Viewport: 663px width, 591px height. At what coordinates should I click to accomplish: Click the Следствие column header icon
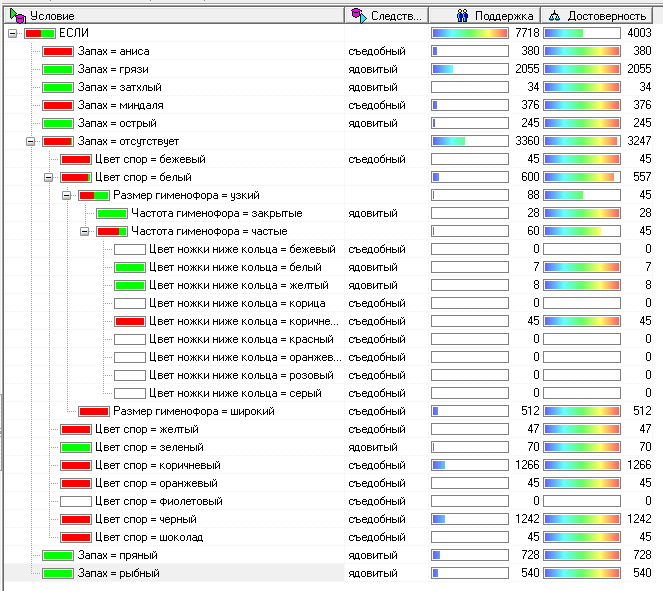coord(359,15)
